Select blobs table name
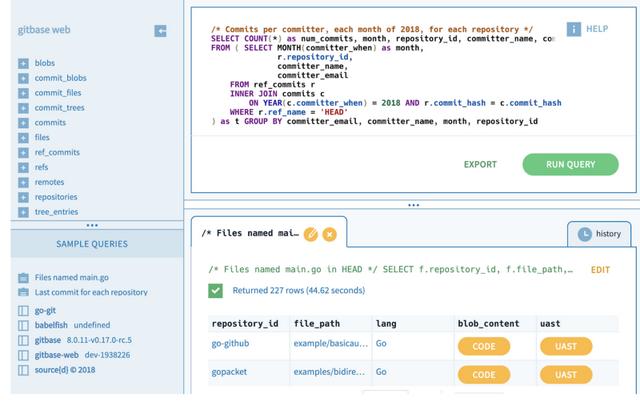 click(x=44, y=63)
